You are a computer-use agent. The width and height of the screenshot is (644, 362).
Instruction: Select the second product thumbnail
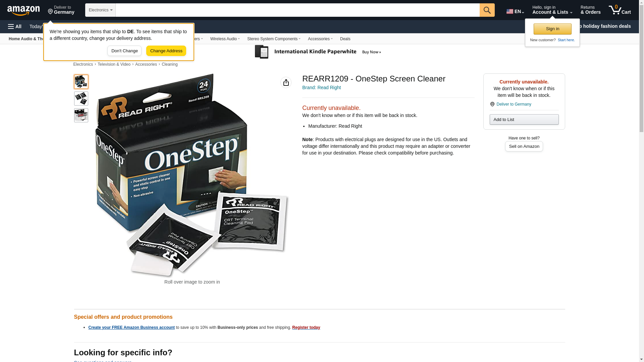[81, 99]
